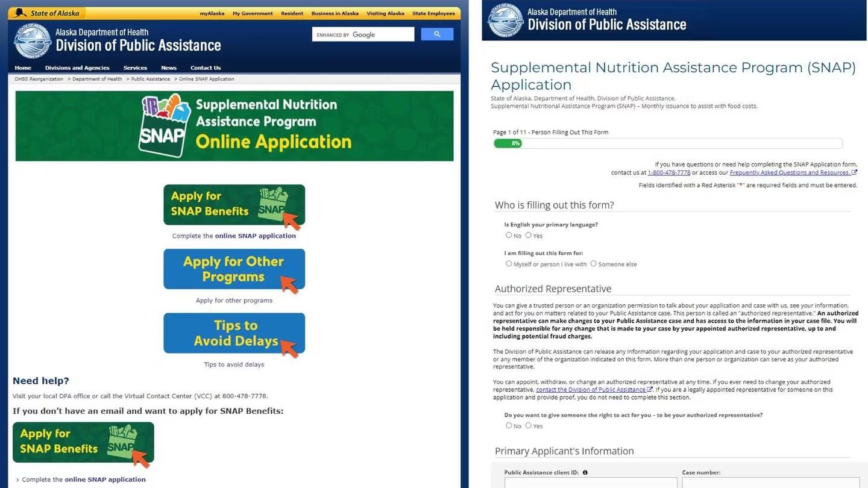Click the Authorized Representative section heading
868x488 pixels.
tap(553, 289)
